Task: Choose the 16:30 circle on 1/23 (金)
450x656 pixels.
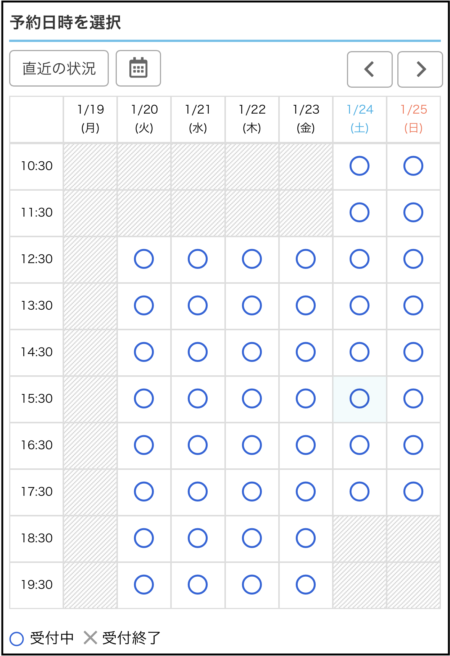Action: pyautogui.click(x=306, y=445)
